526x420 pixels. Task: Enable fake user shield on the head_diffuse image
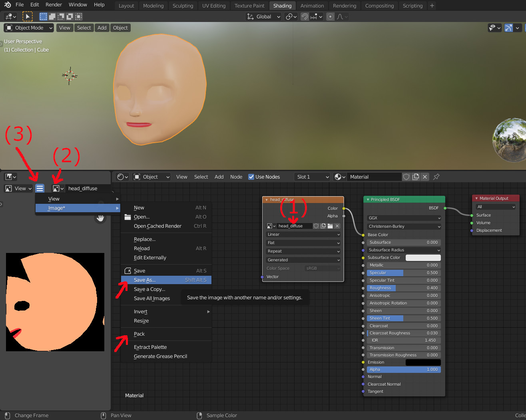point(316,226)
